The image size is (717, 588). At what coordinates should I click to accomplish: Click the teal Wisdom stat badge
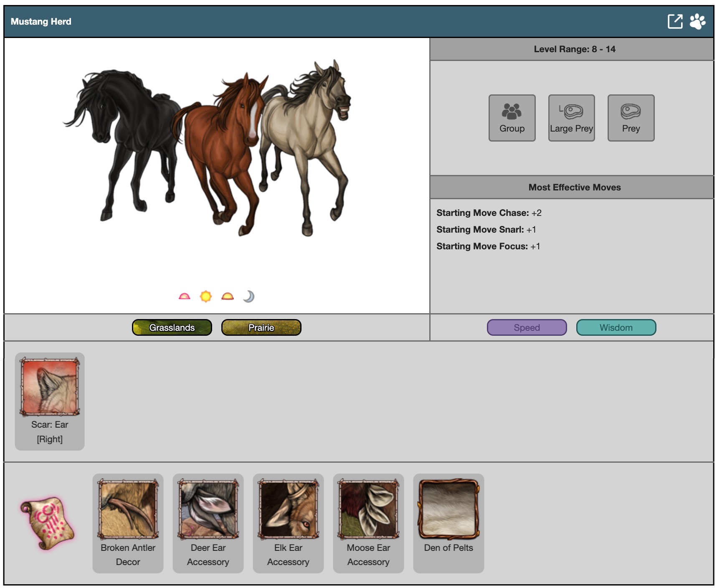[616, 327]
